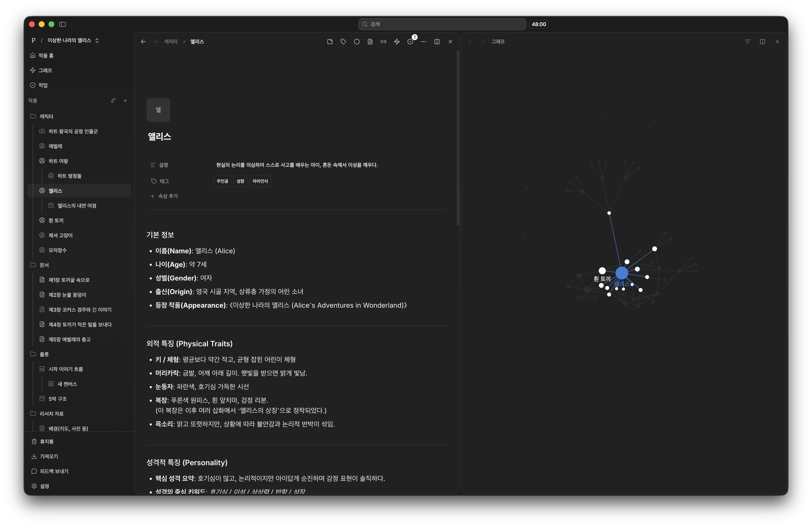Click the 흰 토끼 node in the graph
This screenshot has width=812, height=527.
click(602, 271)
